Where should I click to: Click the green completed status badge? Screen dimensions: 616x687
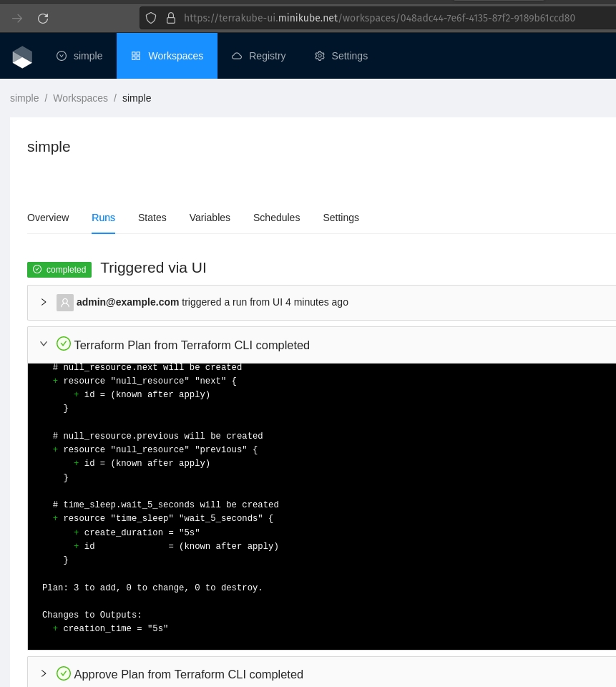(59, 270)
